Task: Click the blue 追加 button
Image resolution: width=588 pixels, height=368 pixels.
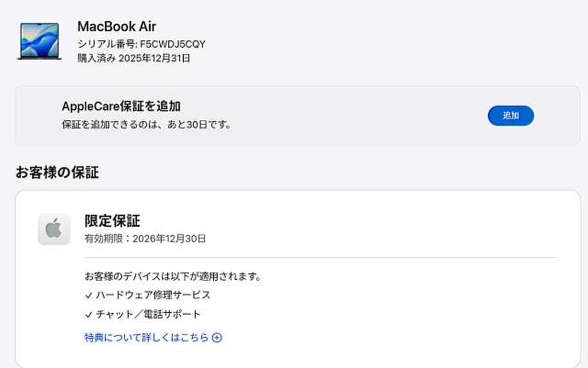Action: point(511,116)
